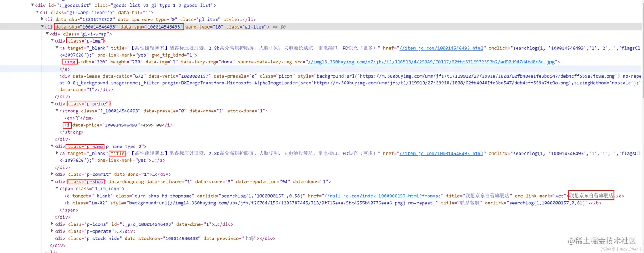The image size is (644, 253).
Task: Click the 联想京东自营旗舰店 anchor text
Action: coord(591,196)
